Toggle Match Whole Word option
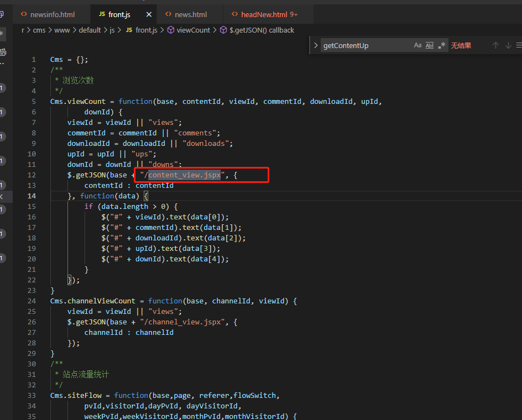 click(430, 45)
